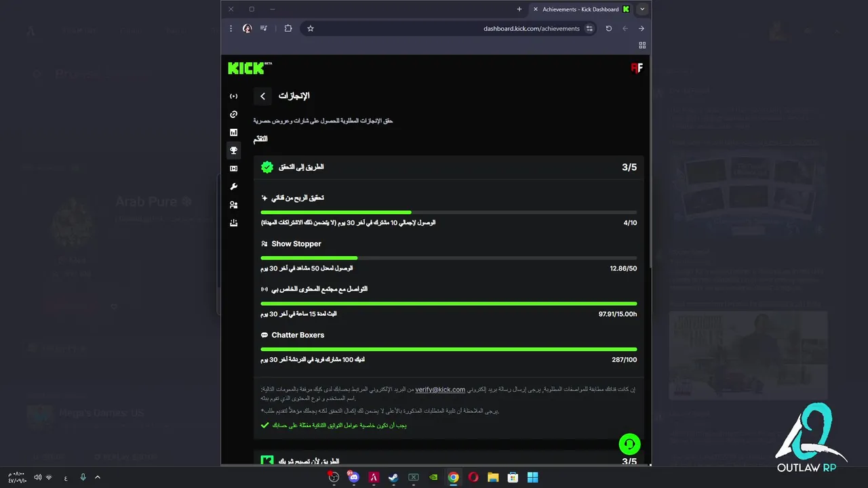Open the tab groups grid icon
The width and height of the screenshot is (868, 488).
click(642, 45)
